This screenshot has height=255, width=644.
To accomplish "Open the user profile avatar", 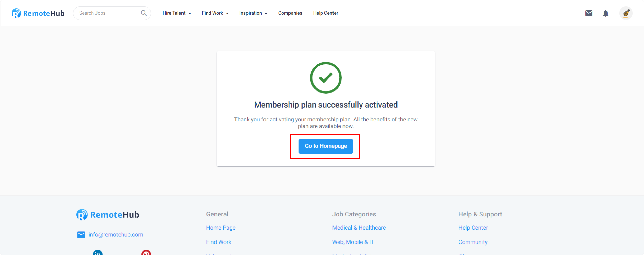I will pos(626,13).
